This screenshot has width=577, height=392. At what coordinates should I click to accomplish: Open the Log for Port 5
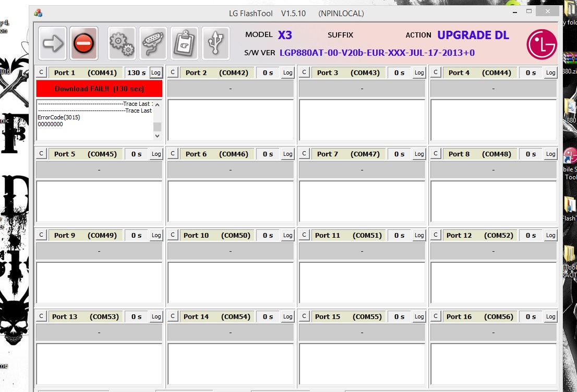(x=156, y=154)
